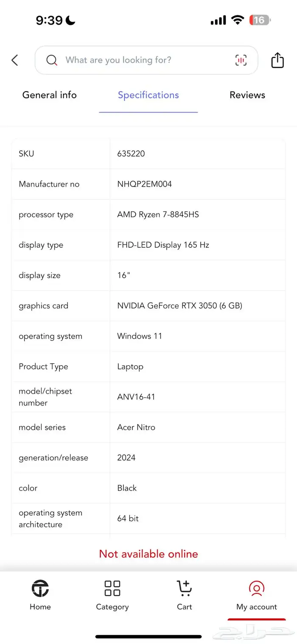Open the Category grid icon
297x644 pixels.
point(112,595)
